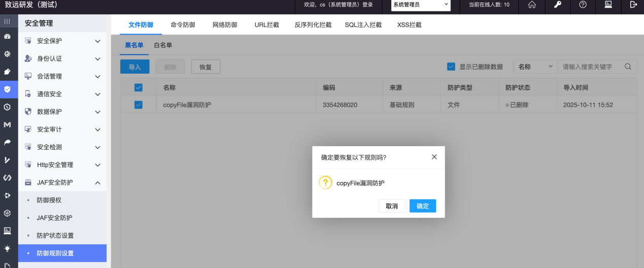Click the dashboard gauge icon in left rail
This screenshot has width=644, height=268.
(7, 37)
